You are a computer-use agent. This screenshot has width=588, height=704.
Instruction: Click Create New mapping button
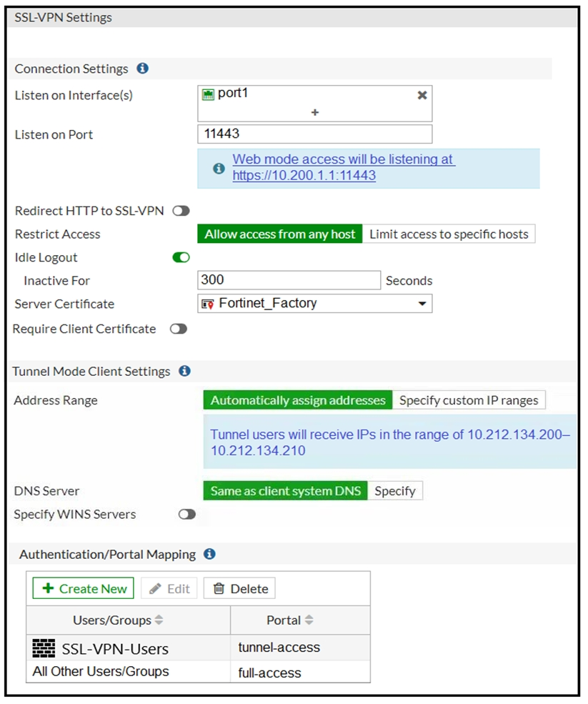(x=84, y=588)
